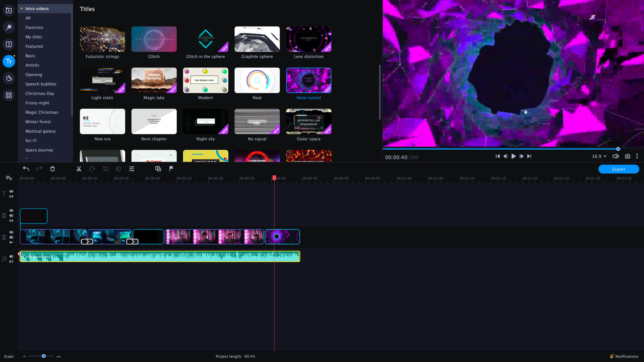The height and width of the screenshot is (362, 644).
Task: Click the Export button
Action: coord(619,169)
